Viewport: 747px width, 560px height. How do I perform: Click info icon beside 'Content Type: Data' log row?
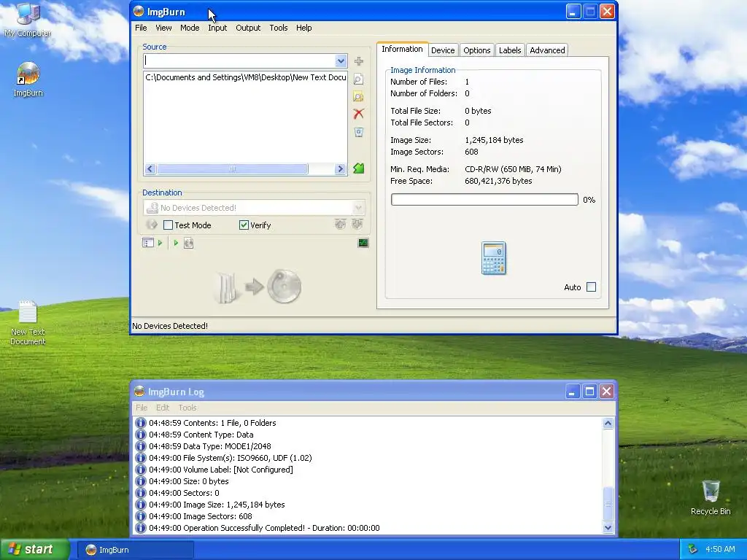pyautogui.click(x=141, y=435)
